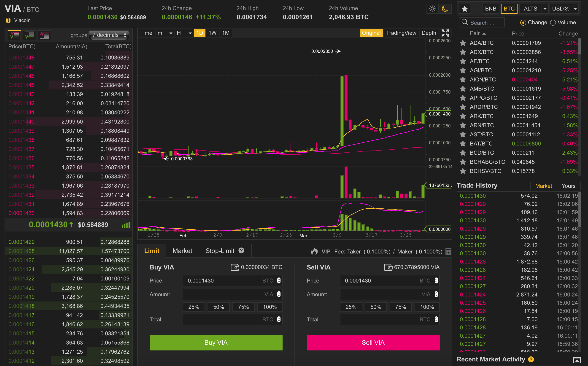Viewport: 588px width, 366px height.
Task: Set buy amount to 25%
Action: [x=194, y=307]
